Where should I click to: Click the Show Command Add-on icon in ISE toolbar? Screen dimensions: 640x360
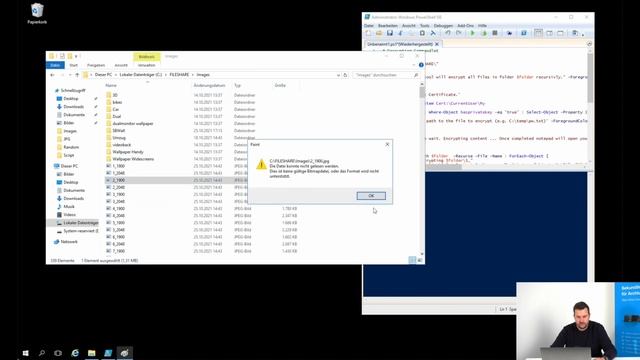click(575, 33)
